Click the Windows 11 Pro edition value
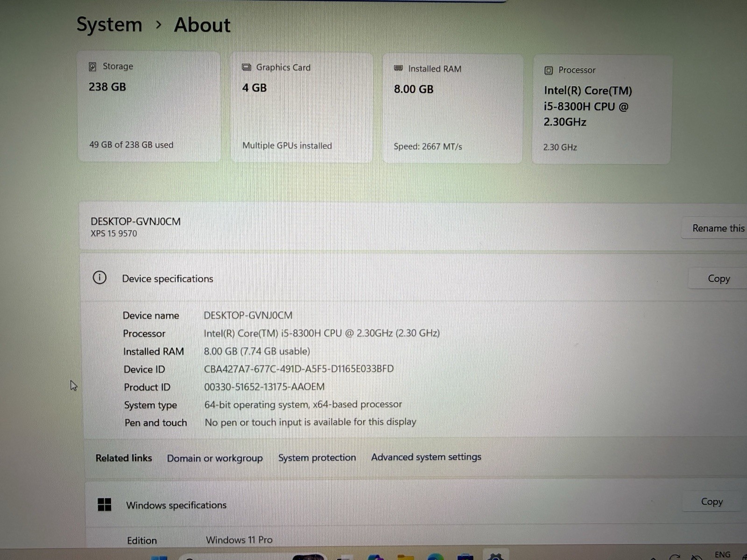The width and height of the screenshot is (747, 560). click(x=239, y=540)
